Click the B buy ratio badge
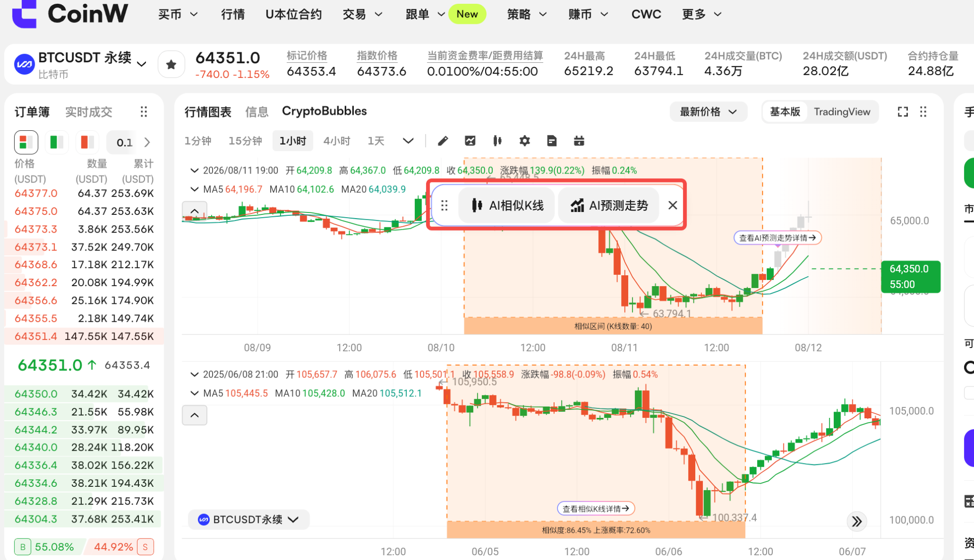 (x=22, y=547)
